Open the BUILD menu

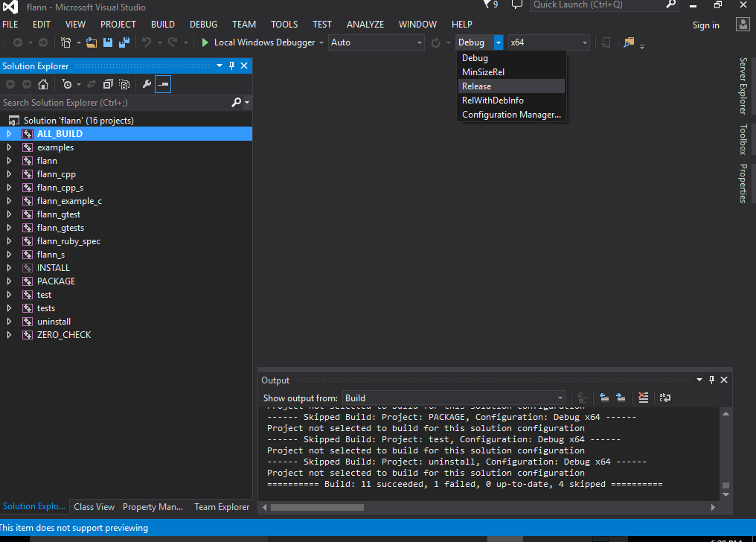pos(163,24)
